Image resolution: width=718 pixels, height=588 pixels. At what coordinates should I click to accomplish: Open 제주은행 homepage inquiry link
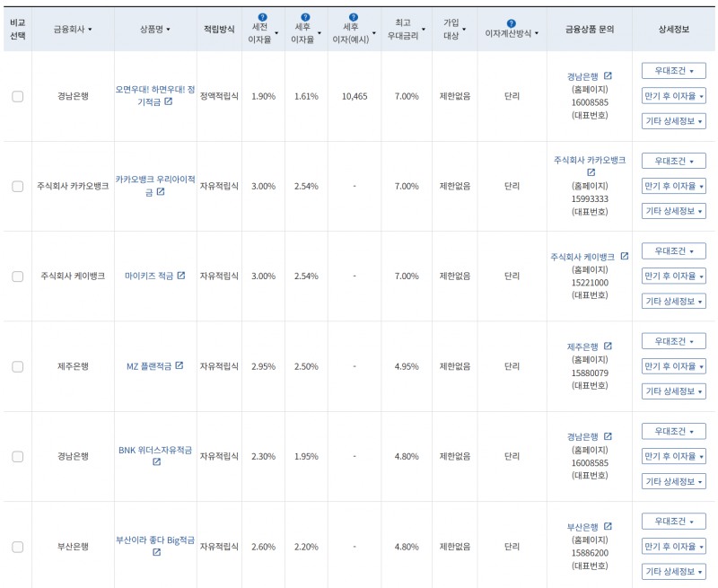(582, 347)
